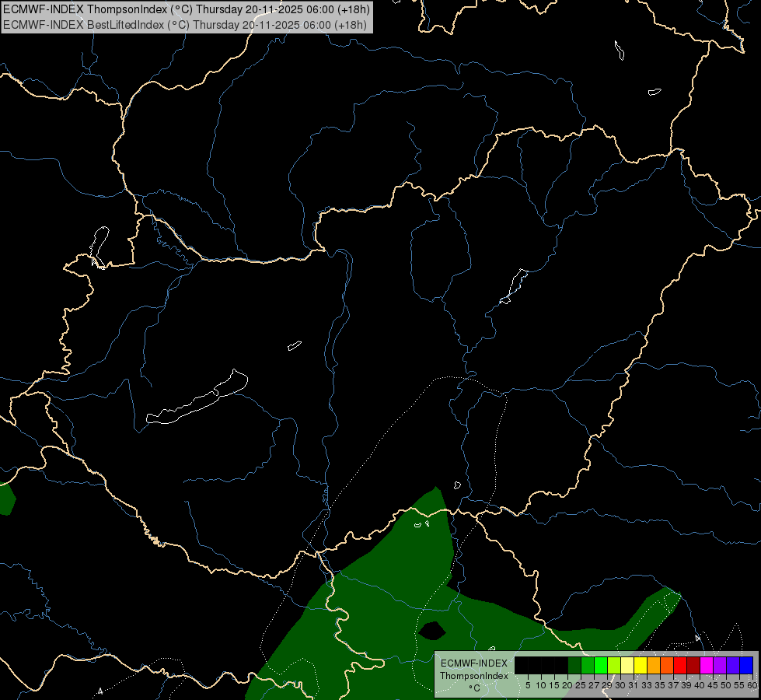Click the legend tick value '15'

coord(554,685)
